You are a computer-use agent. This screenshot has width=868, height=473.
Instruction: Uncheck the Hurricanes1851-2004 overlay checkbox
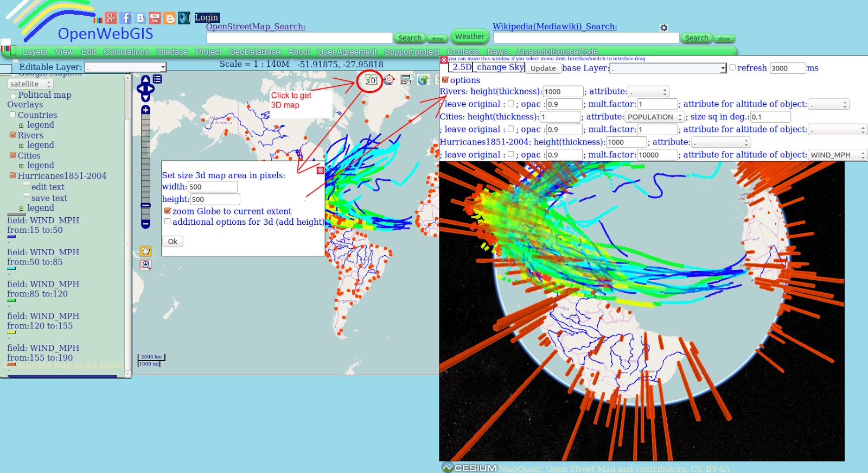pos(13,175)
